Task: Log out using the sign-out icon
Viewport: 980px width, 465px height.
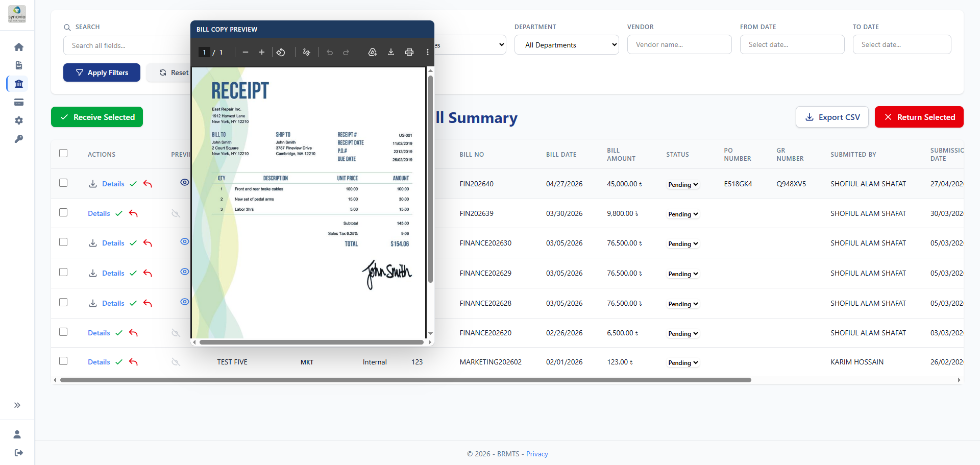Action: pyautogui.click(x=19, y=453)
